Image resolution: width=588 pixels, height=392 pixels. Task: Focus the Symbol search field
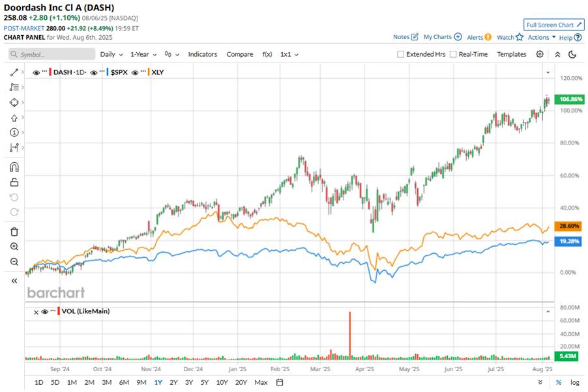click(51, 54)
